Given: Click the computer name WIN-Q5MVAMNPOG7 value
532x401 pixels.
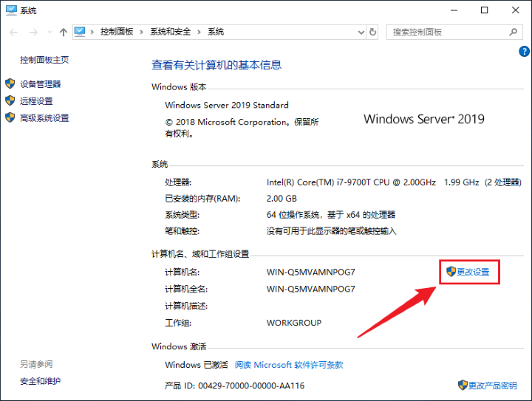Looking at the screenshot, I should pos(311,273).
